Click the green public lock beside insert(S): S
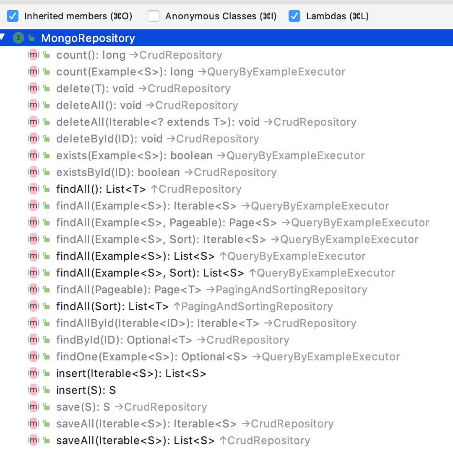Viewport: 453px width, 476px height. tap(47, 390)
